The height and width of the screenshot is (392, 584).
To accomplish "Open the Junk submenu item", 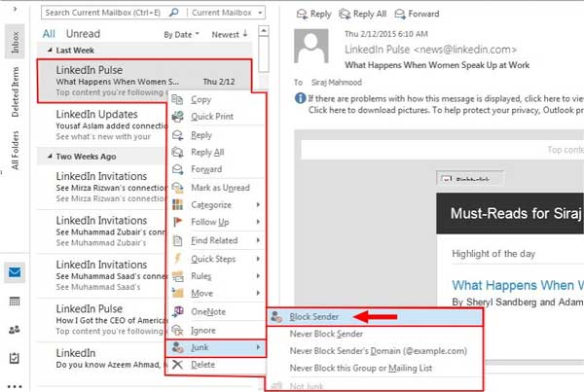I will point(216,347).
